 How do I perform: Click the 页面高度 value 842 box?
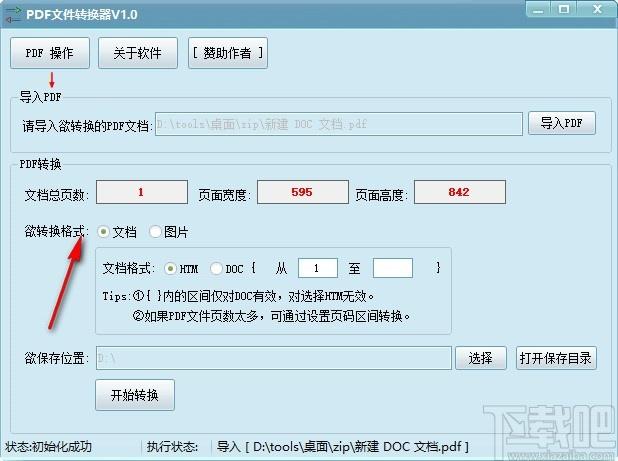460,192
